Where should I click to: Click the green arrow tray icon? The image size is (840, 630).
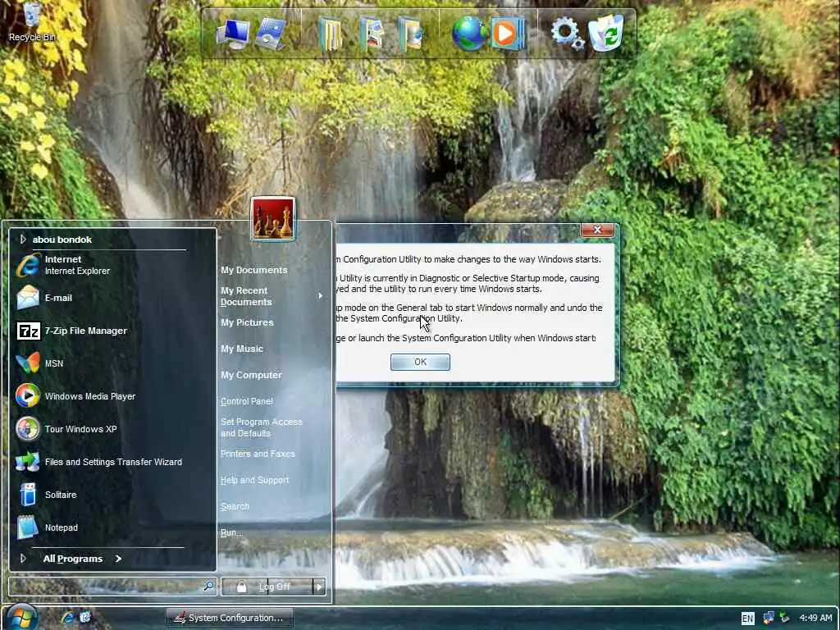pyautogui.click(x=785, y=618)
